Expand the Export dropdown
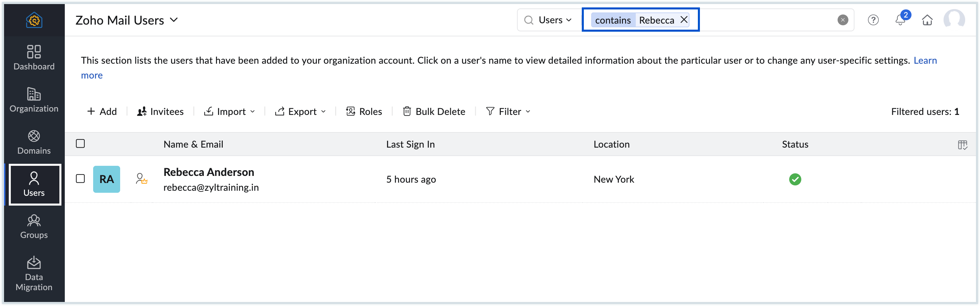Viewport: 980px width, 306px height. 301,111
